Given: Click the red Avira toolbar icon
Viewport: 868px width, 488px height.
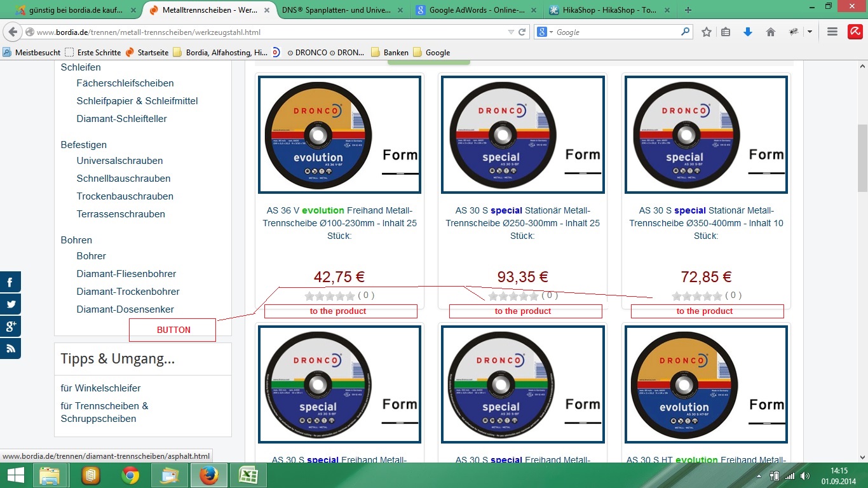Looking at the screenshot, I should click(x=855, y=32).
